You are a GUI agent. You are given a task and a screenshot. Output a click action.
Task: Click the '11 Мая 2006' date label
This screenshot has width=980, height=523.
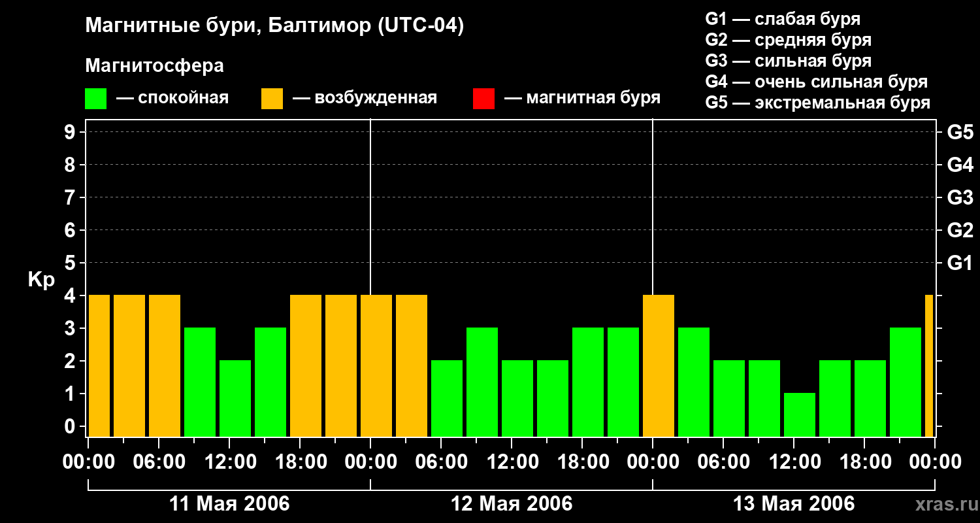[x=229, y=504]
